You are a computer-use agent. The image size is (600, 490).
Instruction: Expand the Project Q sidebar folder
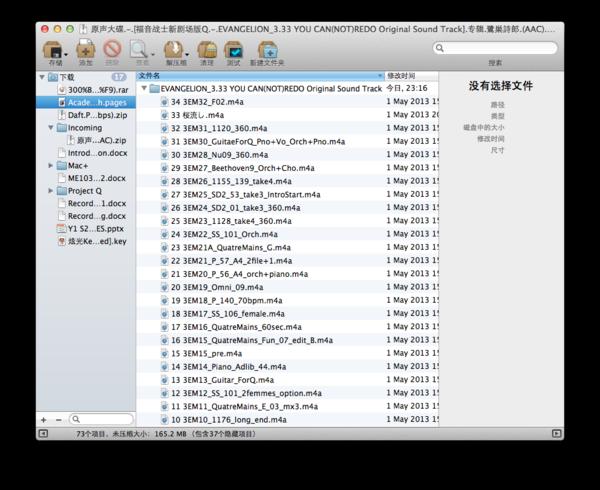51,190
